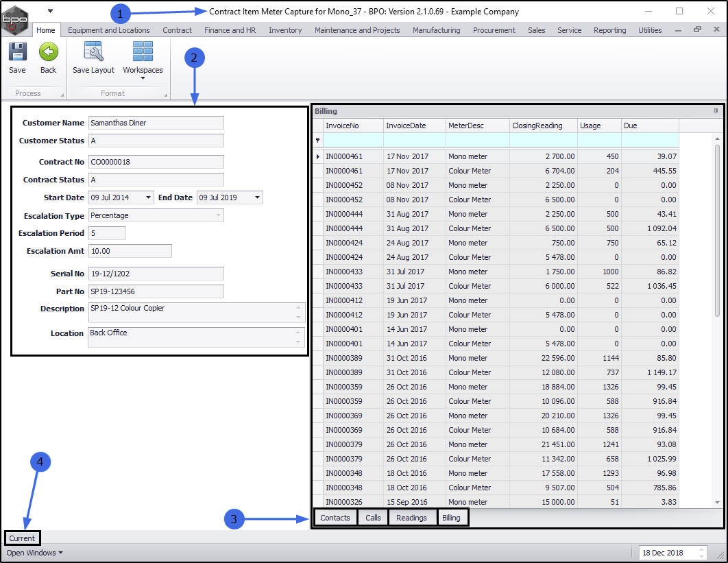The height and width of the screenshot is (563, 728).
Task: Click the Part No field
Action: (156, 291)
